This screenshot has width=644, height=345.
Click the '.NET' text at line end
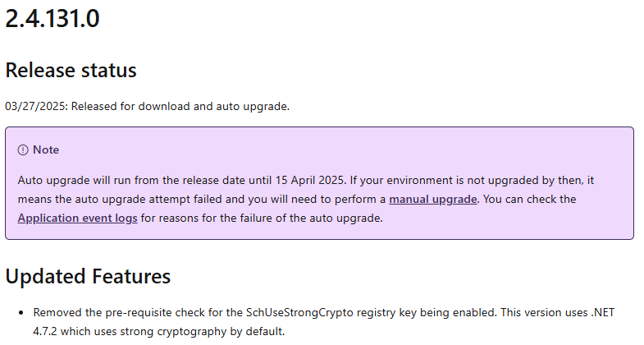pos(602,313)
